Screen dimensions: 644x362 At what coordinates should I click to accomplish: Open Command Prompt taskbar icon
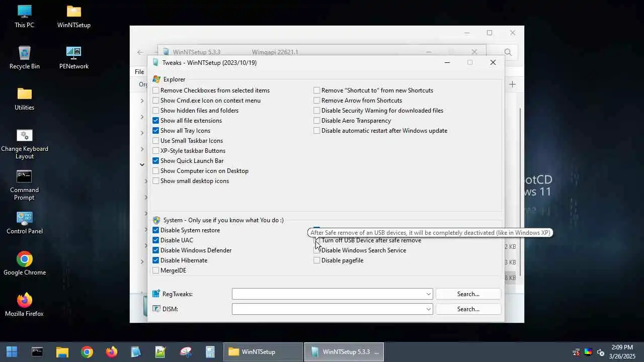37,352
